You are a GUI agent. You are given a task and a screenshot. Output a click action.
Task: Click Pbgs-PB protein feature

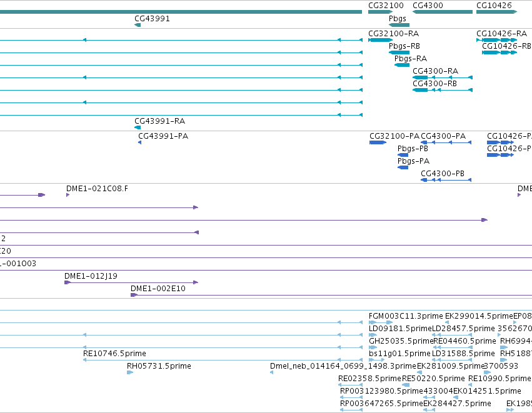point(403,155)
